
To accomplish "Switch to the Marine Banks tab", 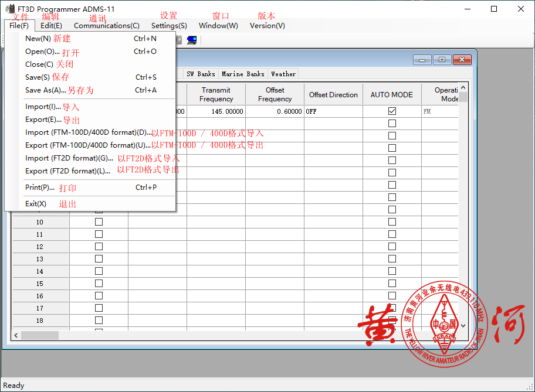I will (x=243, y=74).
